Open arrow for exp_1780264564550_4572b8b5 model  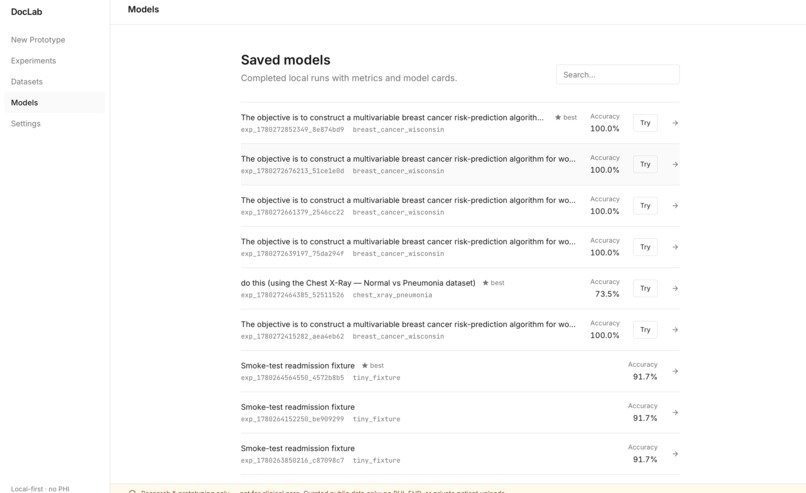[675, 371]
